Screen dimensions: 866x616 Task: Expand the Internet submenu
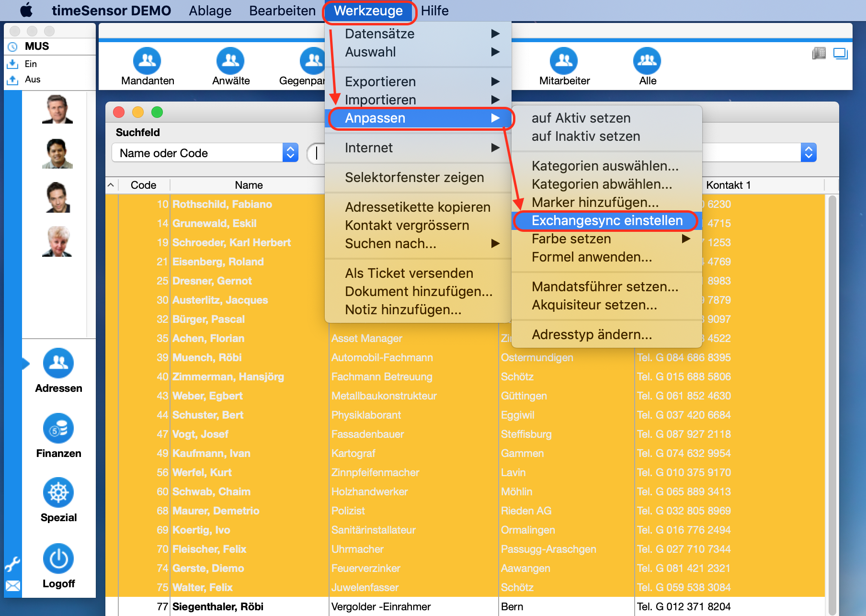click(418, 148)
